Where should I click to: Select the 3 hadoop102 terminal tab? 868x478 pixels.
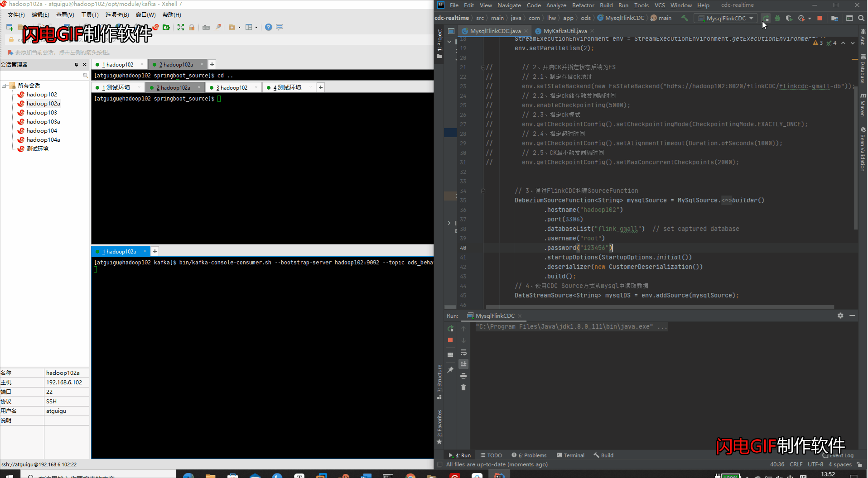tap(231, 88)
